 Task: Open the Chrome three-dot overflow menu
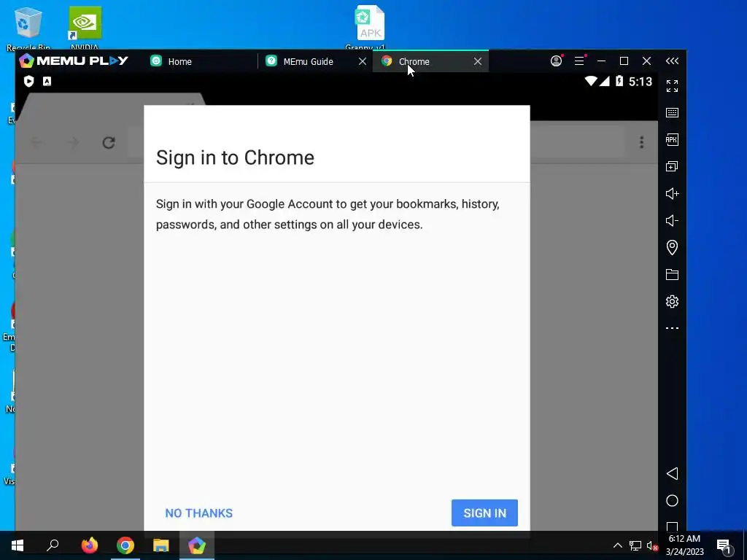click(642, 142)
